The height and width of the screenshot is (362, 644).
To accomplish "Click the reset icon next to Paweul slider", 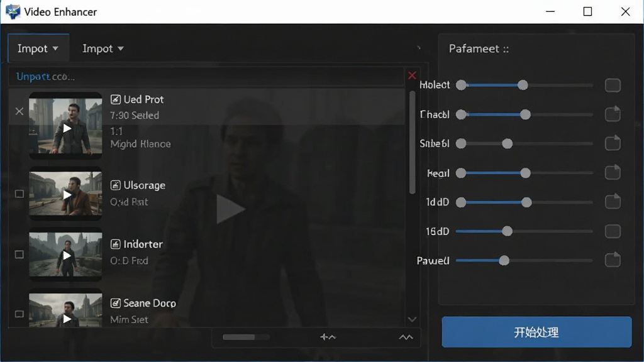I will point(613,260).
